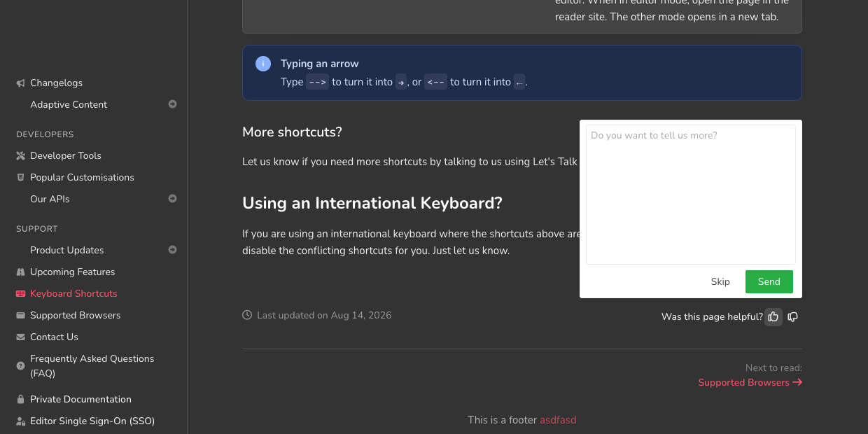Click the Developer Tools wrench icon
The image size is (868, 434).
pos(20,155)
